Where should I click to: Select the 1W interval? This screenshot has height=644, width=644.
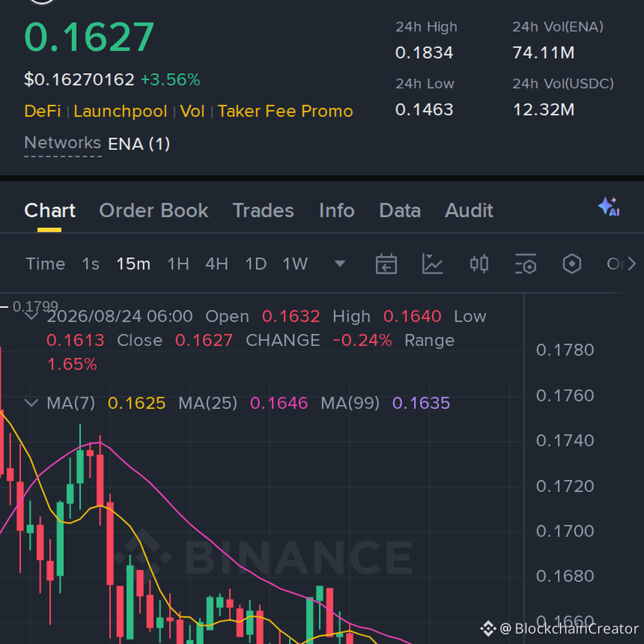[x=295, y=264]
